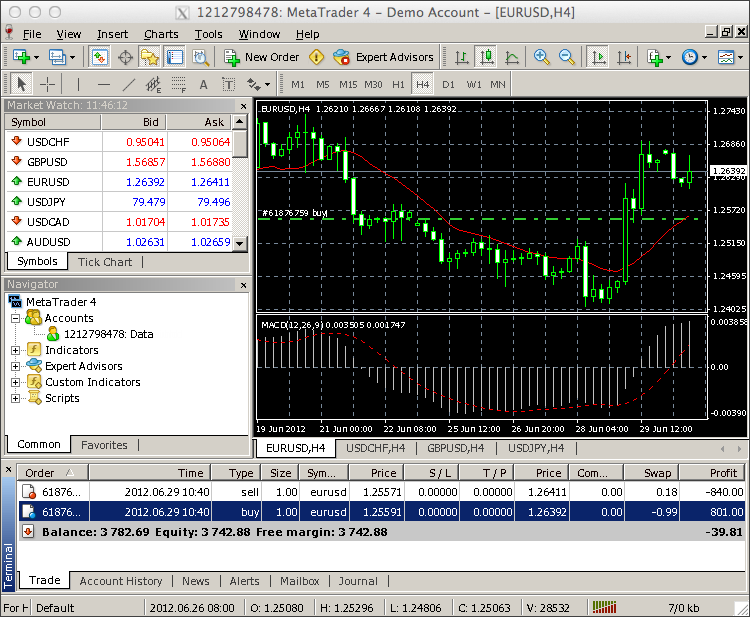Select the Cursor arrow tool
Image resolution: width=750 pixels, height=617 pixels.
pos(21,85)
